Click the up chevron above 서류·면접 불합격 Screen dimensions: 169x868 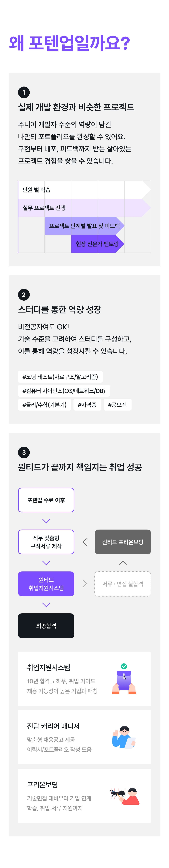pyautogui.click(x=123, y=563)
